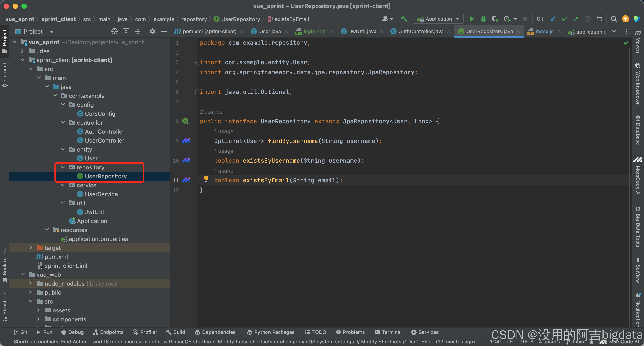The image size is (644, 346).
Task: Collapse the repository folder
Action: [x=63, y=167]
